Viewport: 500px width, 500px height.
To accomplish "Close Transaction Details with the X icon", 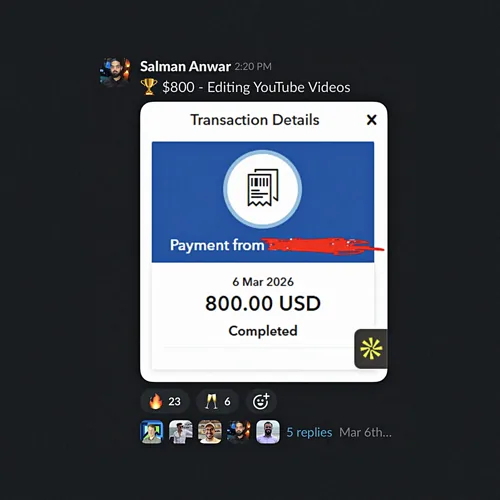I will [x=371, y=120].
